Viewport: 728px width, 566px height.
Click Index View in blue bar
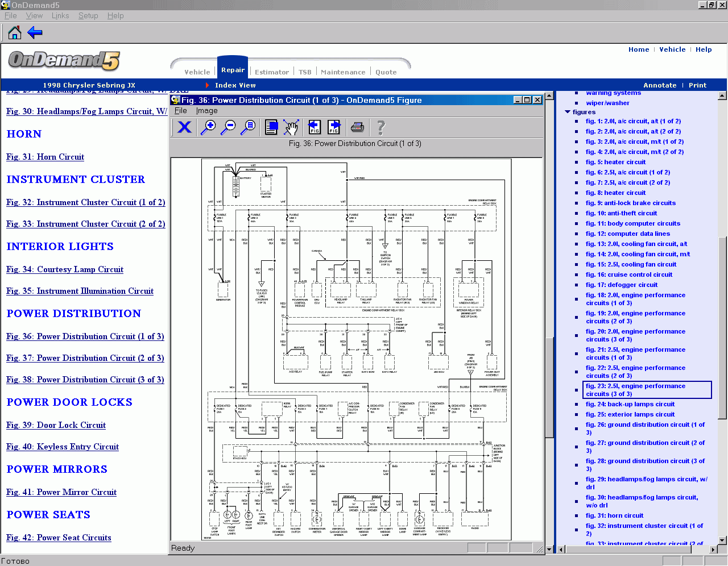(x=235, y=85)
